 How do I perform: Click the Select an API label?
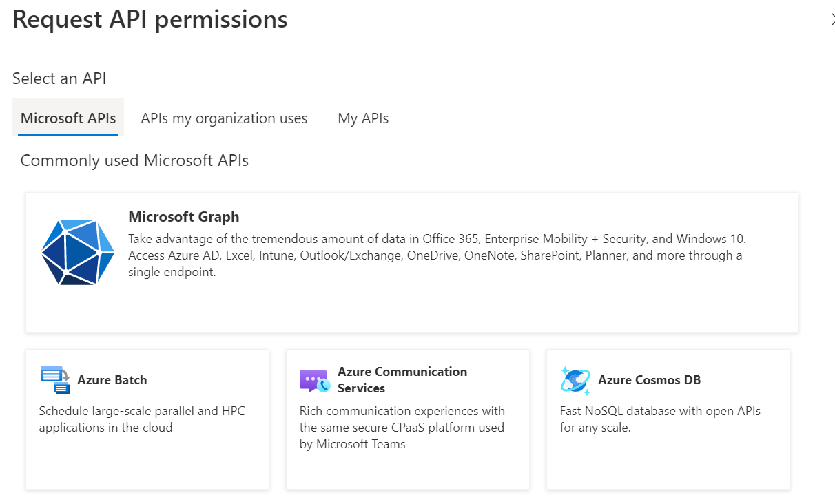[x=59, y=78]
